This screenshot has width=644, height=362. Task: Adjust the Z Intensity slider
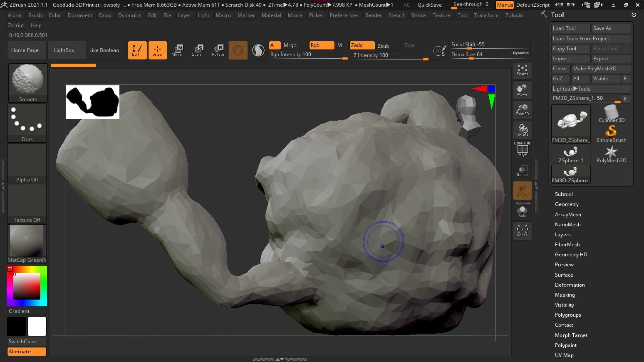coord(390,56)
